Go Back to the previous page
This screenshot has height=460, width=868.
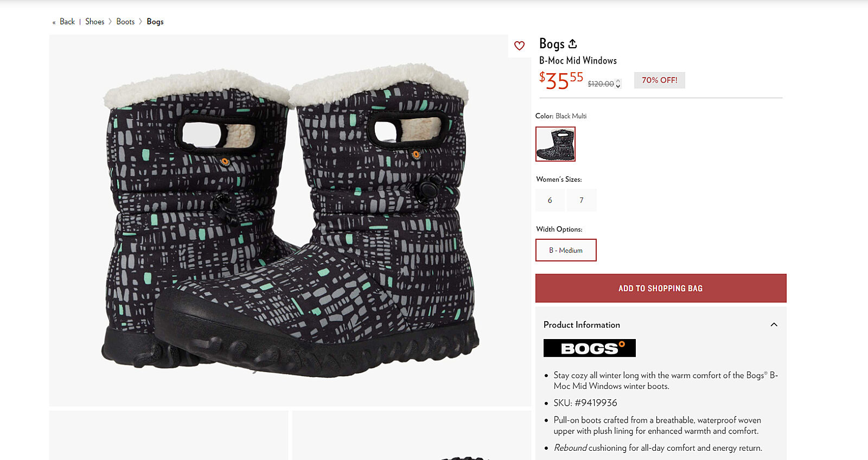pos(67,22)
